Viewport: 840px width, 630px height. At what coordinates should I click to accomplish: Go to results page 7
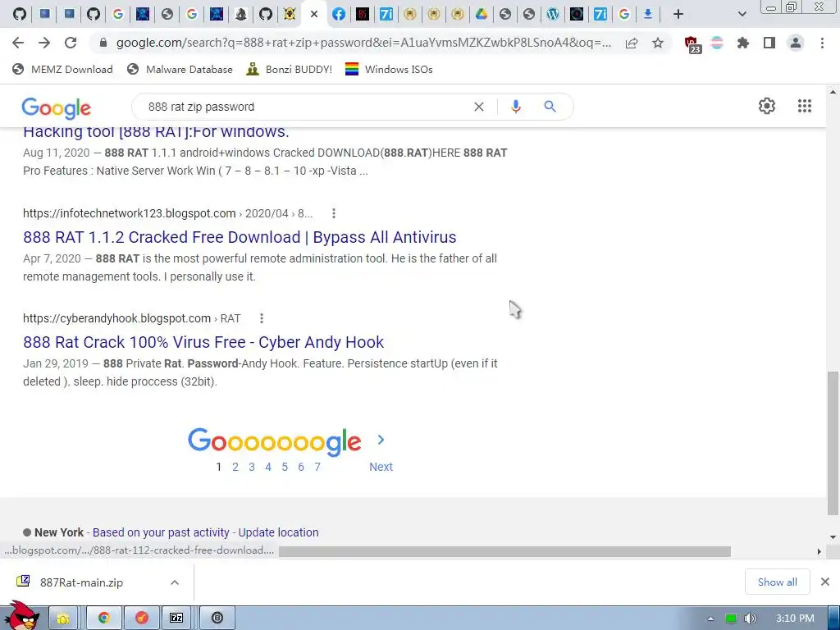click(x=317, y=467)
